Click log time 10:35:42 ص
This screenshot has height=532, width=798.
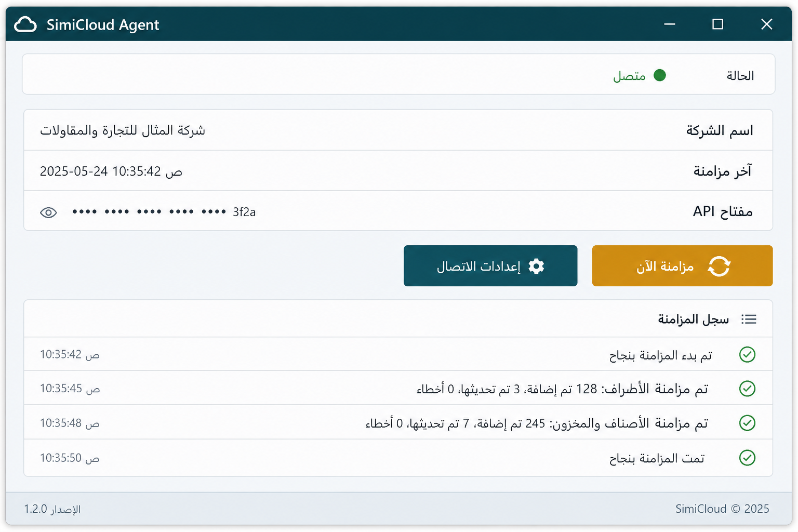click(x=70, y=355)
